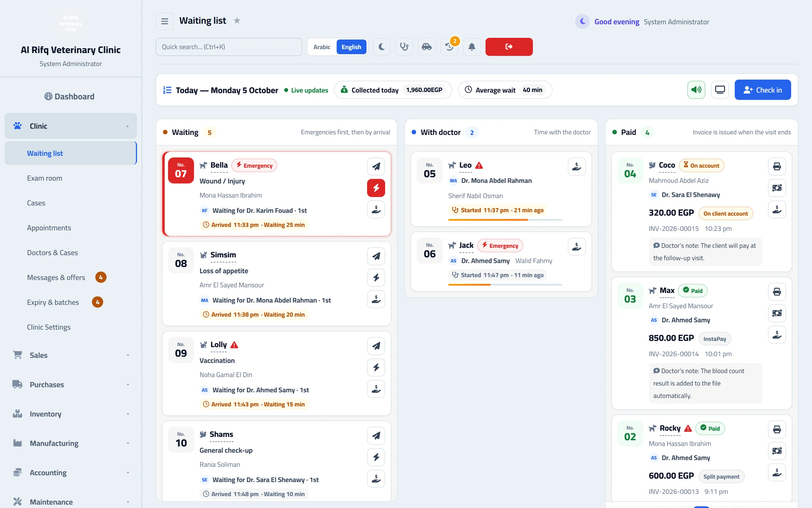Print Coco's invoice

pyautogui.click(x=777, y=166)
